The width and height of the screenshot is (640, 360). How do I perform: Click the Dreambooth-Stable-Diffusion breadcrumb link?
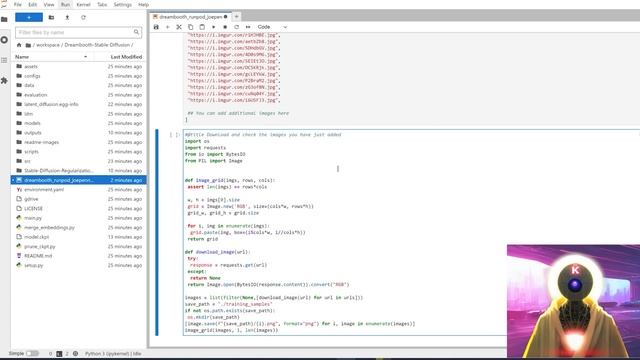pos(97,45)
